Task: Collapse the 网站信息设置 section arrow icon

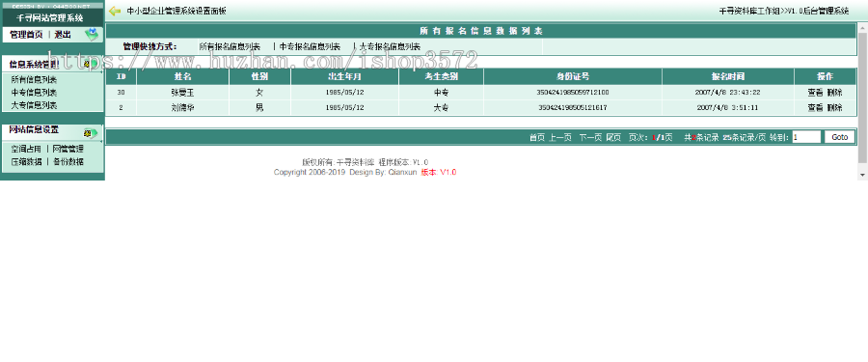Action: coord(91,133)
